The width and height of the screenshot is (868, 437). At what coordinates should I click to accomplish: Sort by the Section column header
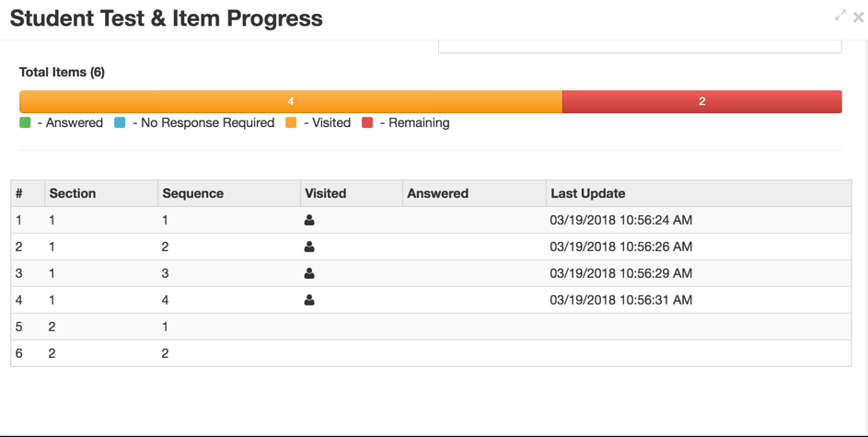pos(73,193)
